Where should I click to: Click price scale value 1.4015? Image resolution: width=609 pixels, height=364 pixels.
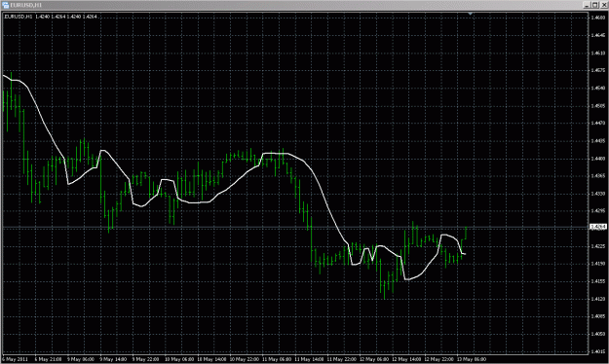pos(597,351)
